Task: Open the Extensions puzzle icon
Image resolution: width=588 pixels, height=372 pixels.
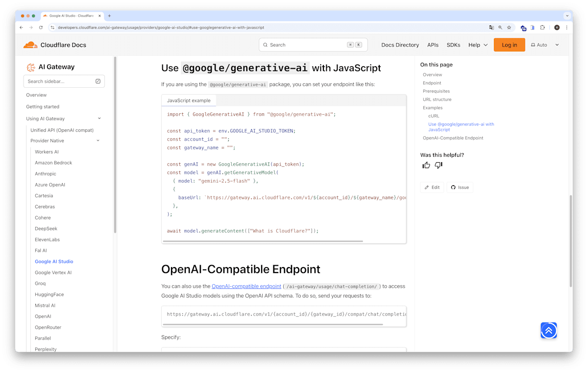Action: (x=542, y=27)
